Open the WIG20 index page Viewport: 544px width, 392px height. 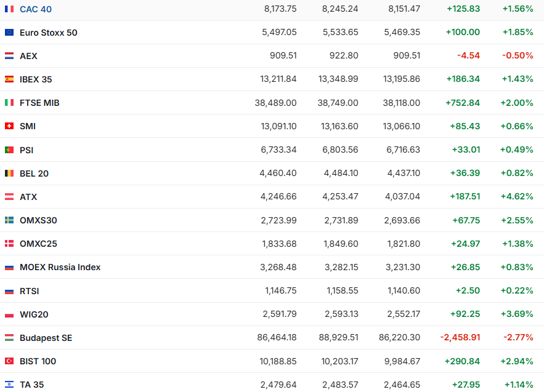[34, 314]
